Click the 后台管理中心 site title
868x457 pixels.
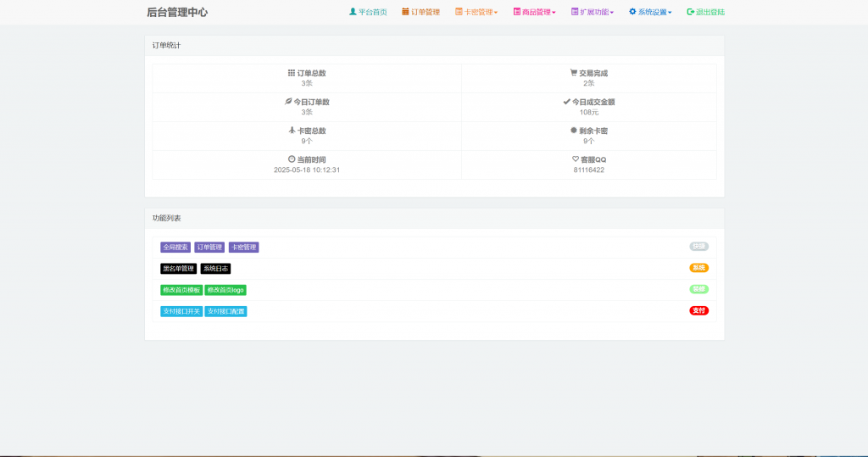177,13
